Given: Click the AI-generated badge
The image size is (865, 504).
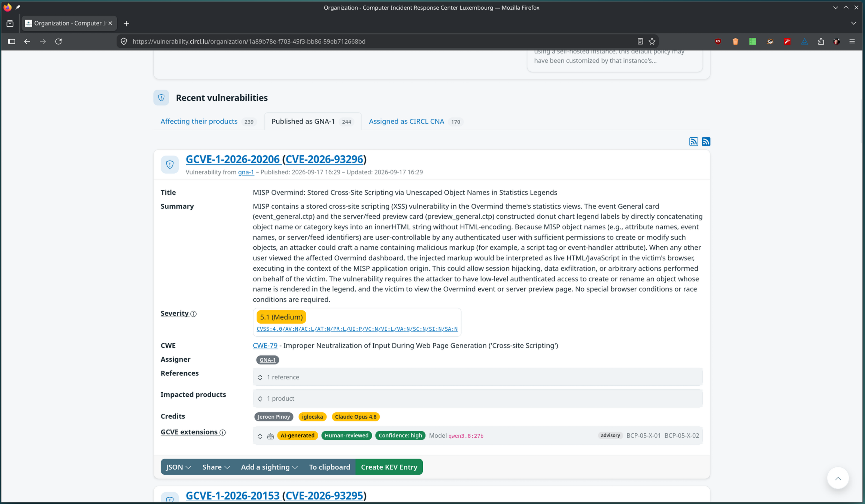Looking at the screenshot, I should click(297, 436).
